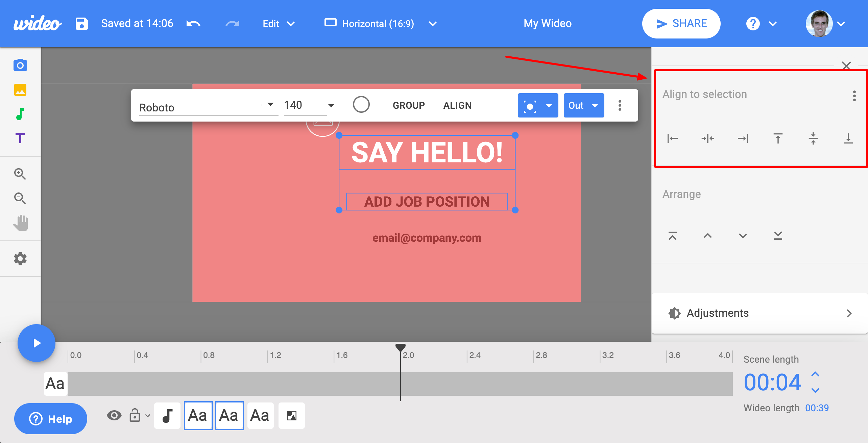
Task: Click the ALIGN button in toolbar
Action: click(457, 106)
